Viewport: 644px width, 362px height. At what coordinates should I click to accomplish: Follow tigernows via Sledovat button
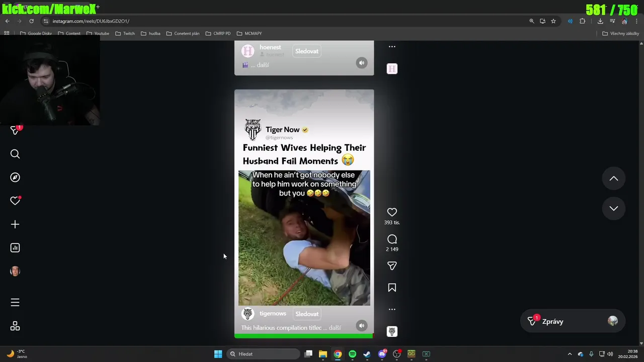pyautogui.click(x=307, y=314)
